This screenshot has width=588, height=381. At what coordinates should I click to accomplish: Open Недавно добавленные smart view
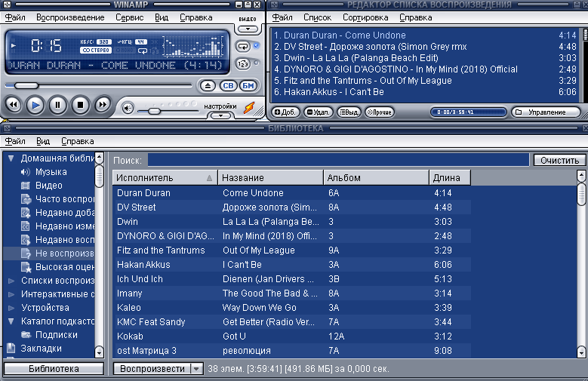coord(57,213)
